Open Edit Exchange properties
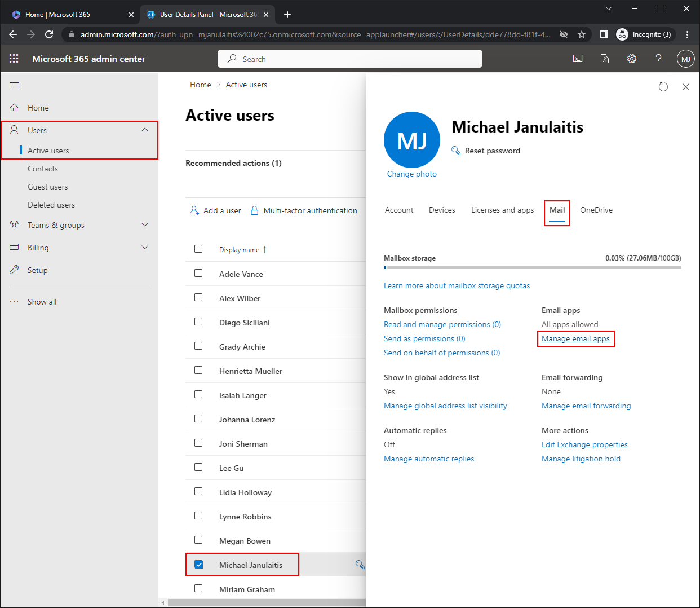The height and width of the screenshot is (608, 700). tap(584, 444)
